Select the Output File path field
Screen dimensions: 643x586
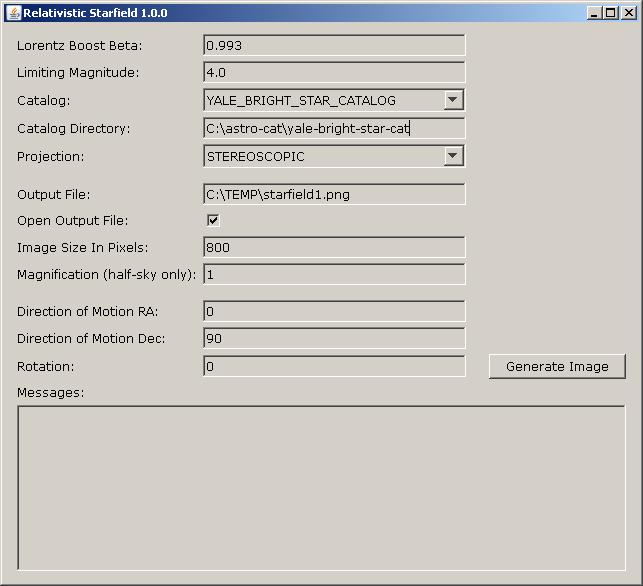coord(334,195)
